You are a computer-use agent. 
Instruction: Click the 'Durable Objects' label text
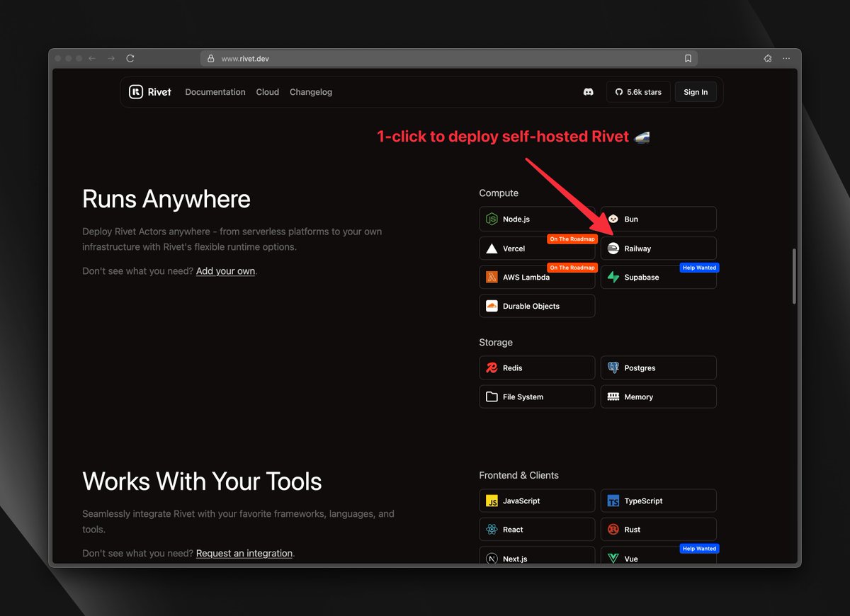[531, 307]
